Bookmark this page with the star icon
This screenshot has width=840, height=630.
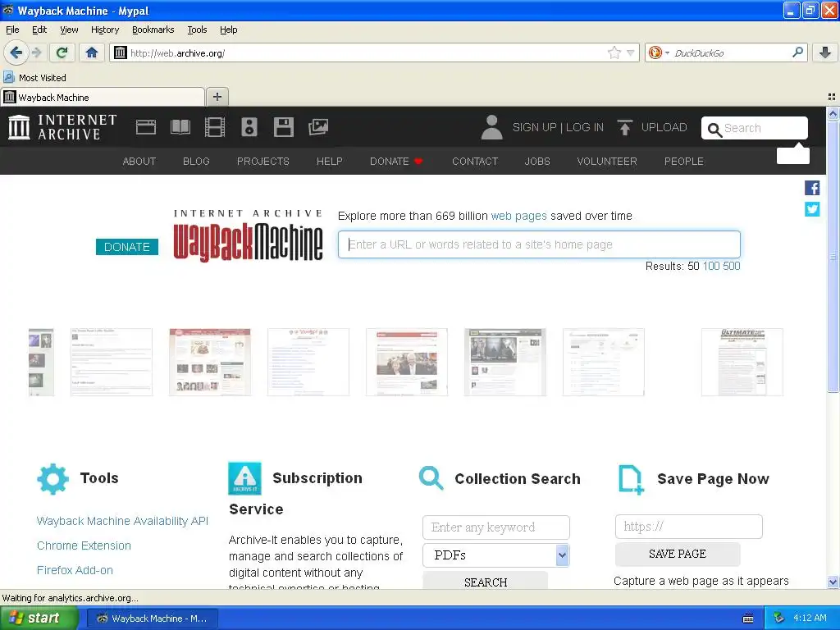[614, 52]
